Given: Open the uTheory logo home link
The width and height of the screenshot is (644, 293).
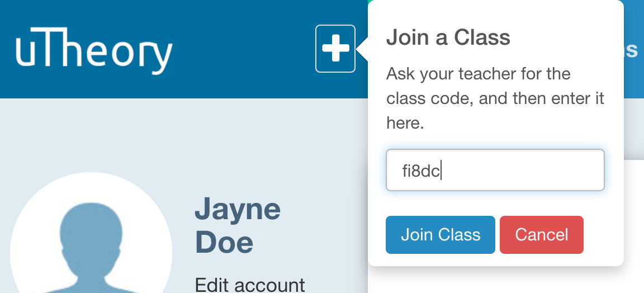Looking at the screenshot, I should pos(94,51).
